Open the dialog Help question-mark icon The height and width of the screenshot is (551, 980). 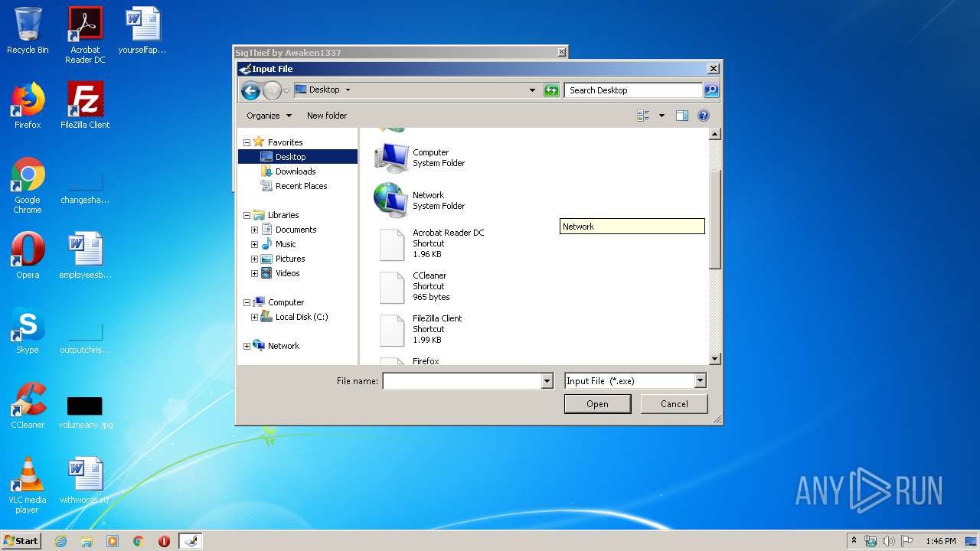704,116
